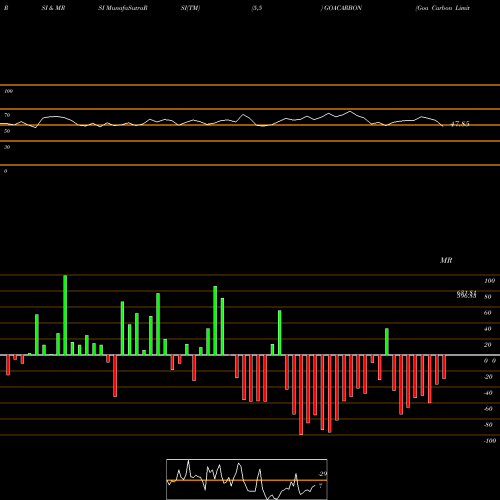This screenshot has width=500, height=500.
Task: Click the RSI current value 47.85 label
Action: [460, 124]
